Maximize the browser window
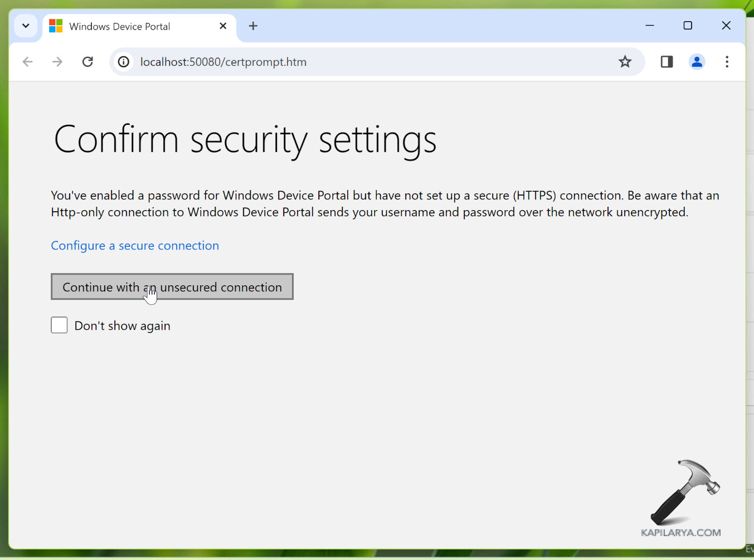Viewport: 754px width, 560px height. tap(688, 26)
